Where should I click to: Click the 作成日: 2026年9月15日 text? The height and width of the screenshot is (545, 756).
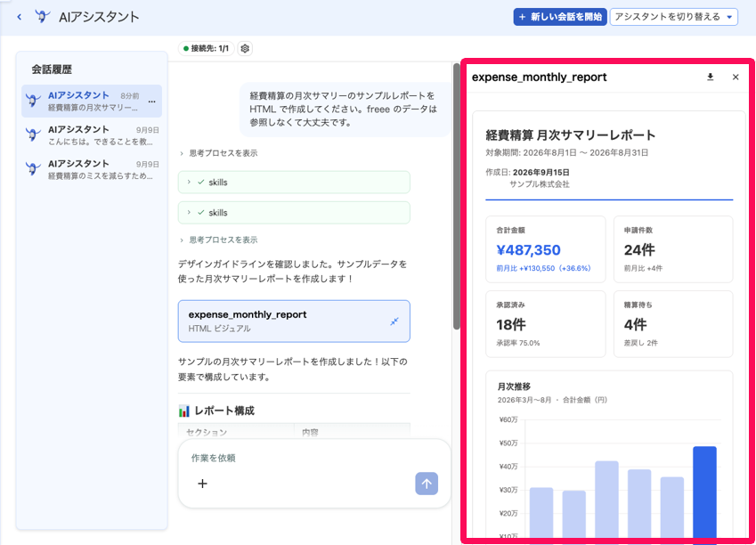coord(527,172)
